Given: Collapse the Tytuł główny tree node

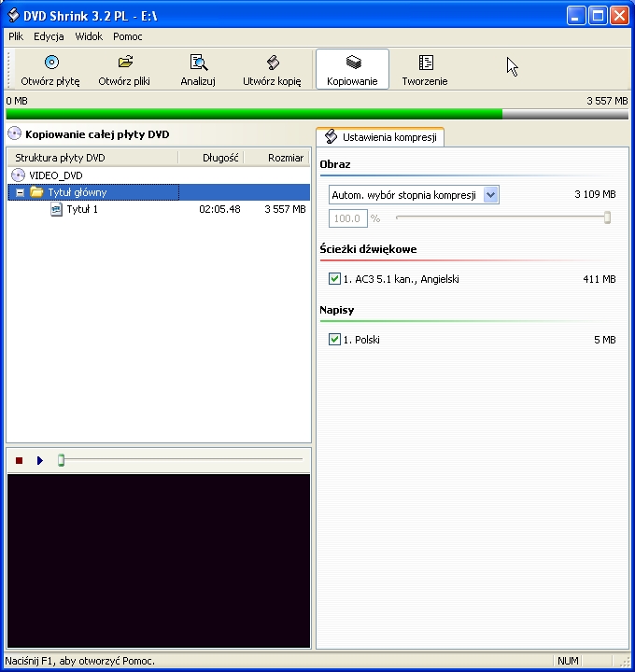Looking at the screenshot, I should pos(20,192).
